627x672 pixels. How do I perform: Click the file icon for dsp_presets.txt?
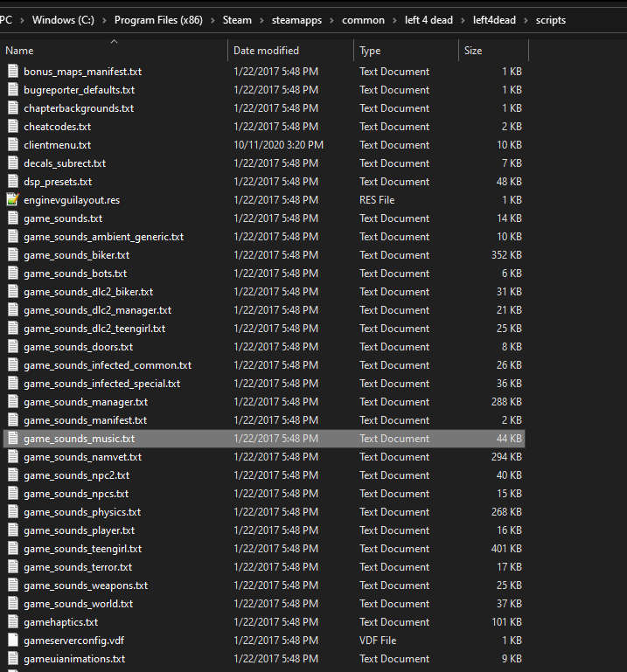click(13, 181)
